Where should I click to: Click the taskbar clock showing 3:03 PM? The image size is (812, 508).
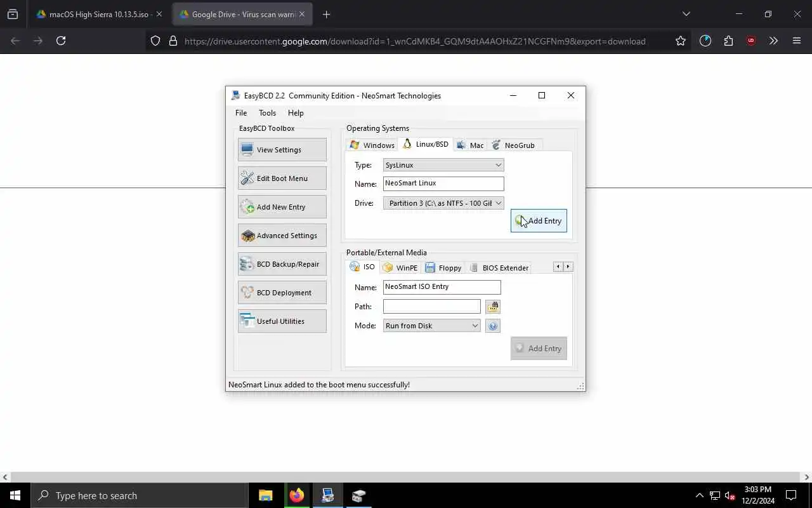pos(757,495)
